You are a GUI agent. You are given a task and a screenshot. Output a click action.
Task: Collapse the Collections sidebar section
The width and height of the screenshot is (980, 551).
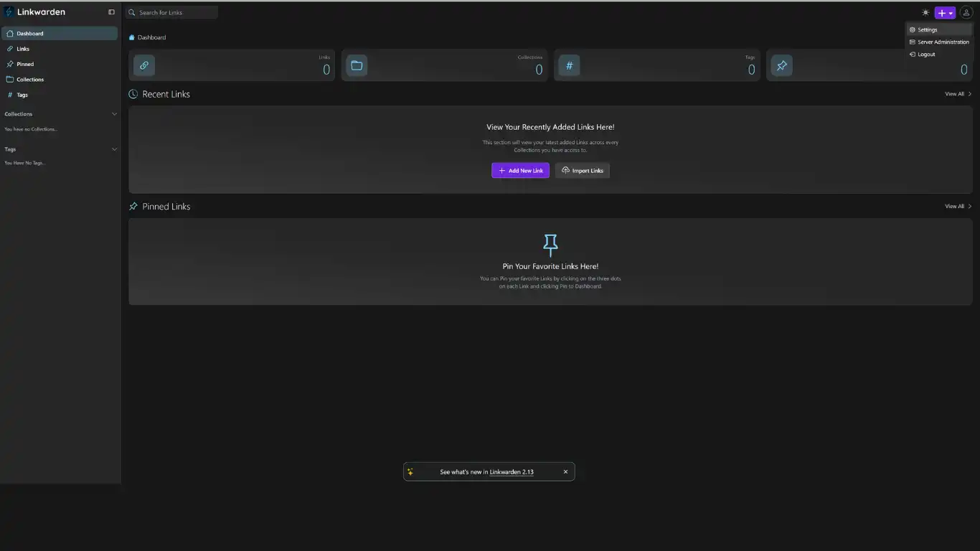point(114,114)
